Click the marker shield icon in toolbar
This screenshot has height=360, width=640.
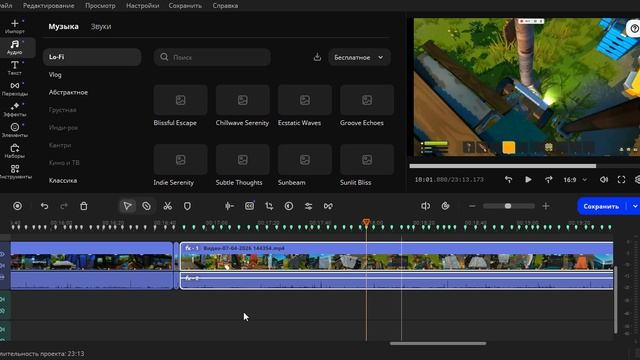[187, 206]
